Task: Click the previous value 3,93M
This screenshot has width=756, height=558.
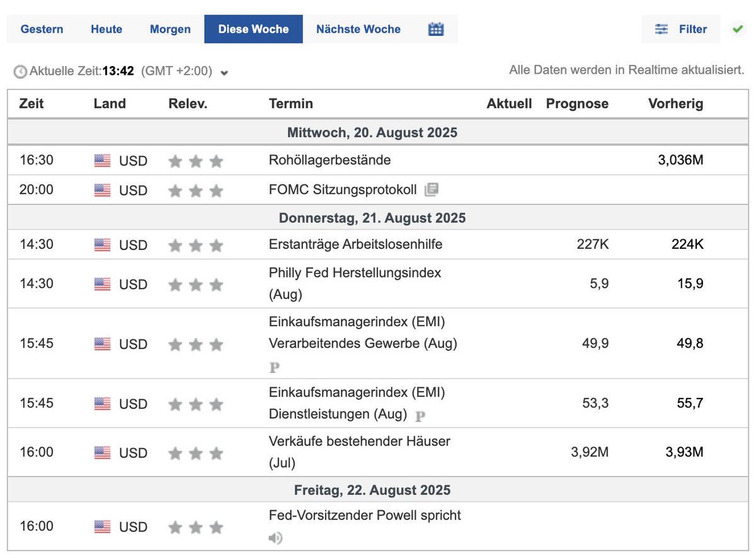Action: pyautogui.click(x=684, y=452)
